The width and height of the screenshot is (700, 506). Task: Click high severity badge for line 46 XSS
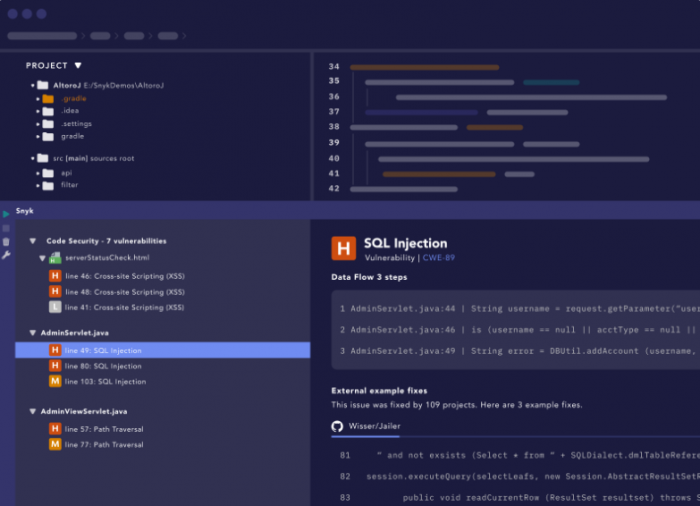tap(55, 276)
